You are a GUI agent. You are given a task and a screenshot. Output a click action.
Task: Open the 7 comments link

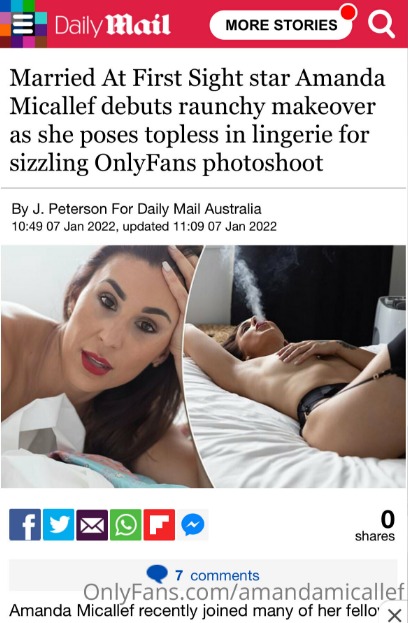(x=217, y=575)
